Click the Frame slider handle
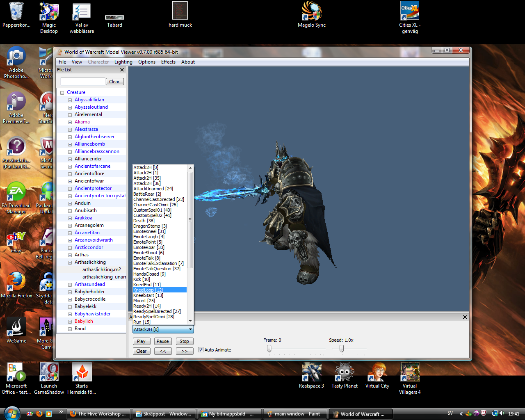This screenshot has width=525, height=420. tap(269, 349)
